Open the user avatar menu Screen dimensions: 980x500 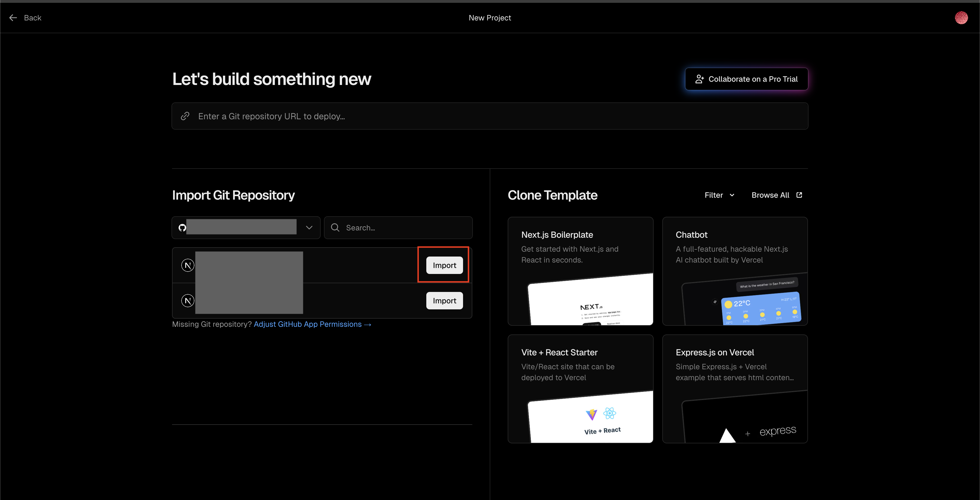961,18
